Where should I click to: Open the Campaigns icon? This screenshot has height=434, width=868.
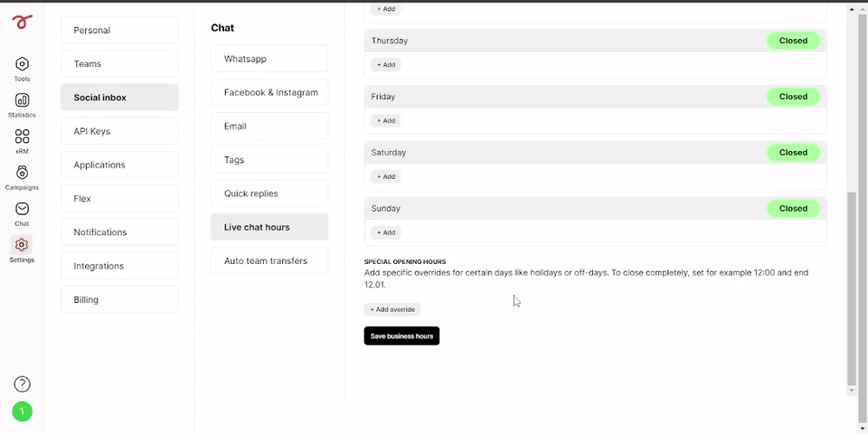pyautogui.click(x=22, y=172)
